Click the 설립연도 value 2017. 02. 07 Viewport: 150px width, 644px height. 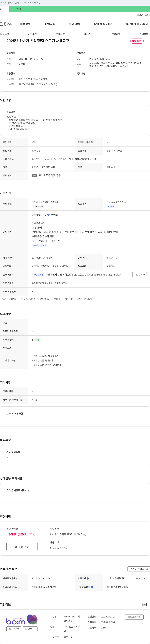(108, 617)
